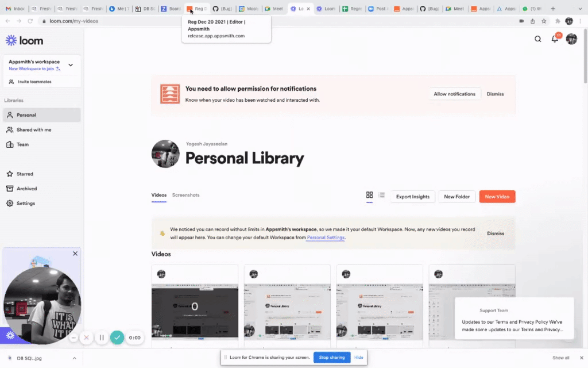Open the Loom logo home link
This screenshot has height=368, width=588.
(x=24, y=41)
